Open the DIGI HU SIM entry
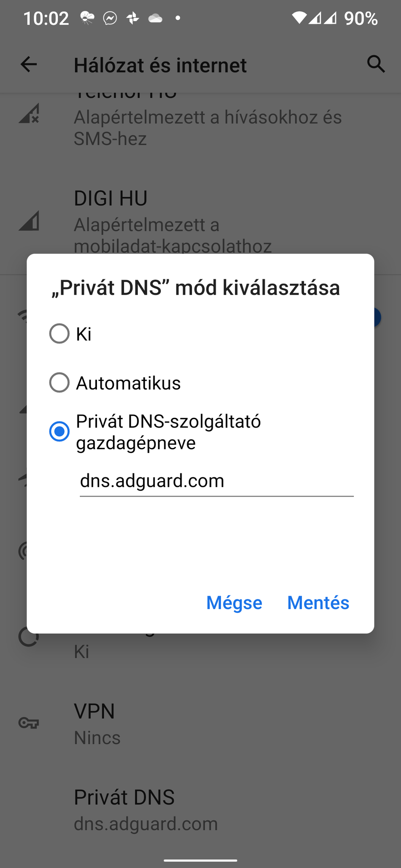The width and height of the screenshot is (401, 868). point(200,221)
